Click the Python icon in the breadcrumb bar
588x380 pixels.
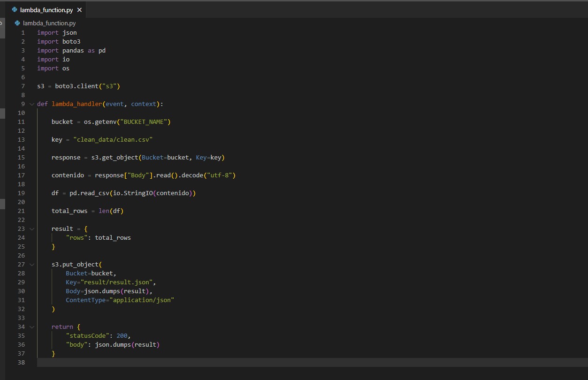17,23
